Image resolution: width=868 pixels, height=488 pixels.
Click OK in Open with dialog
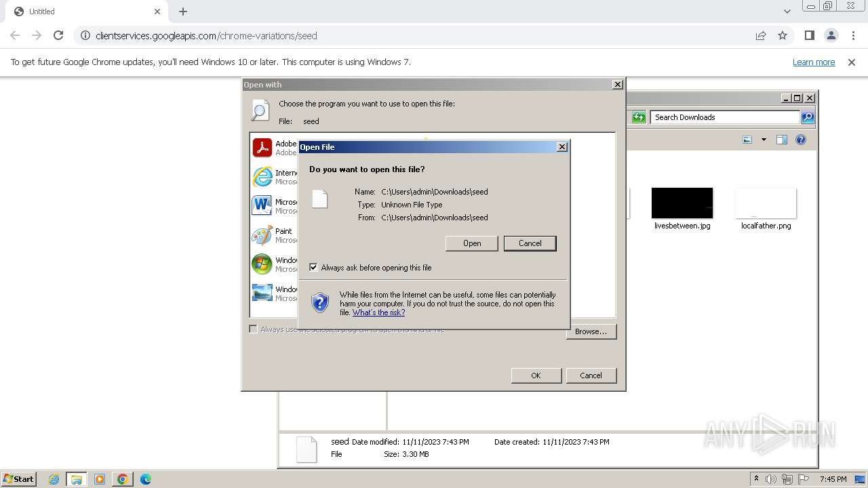[536, 375]
